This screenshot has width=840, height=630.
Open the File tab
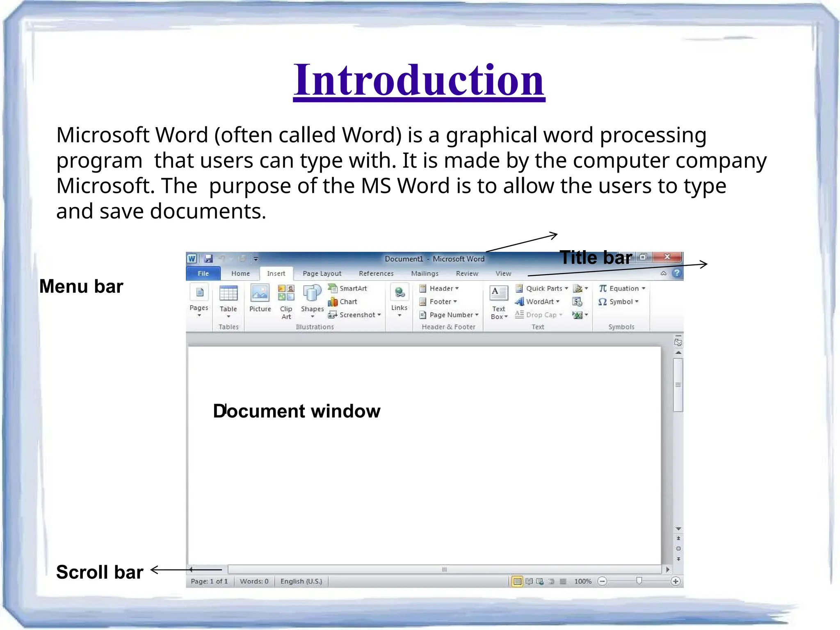(x=203, y=273)
